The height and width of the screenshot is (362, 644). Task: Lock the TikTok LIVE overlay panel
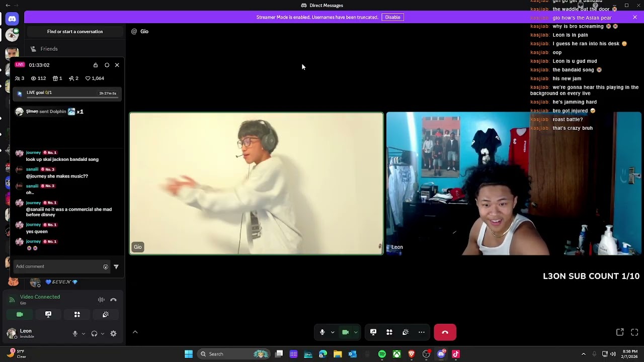96,65
